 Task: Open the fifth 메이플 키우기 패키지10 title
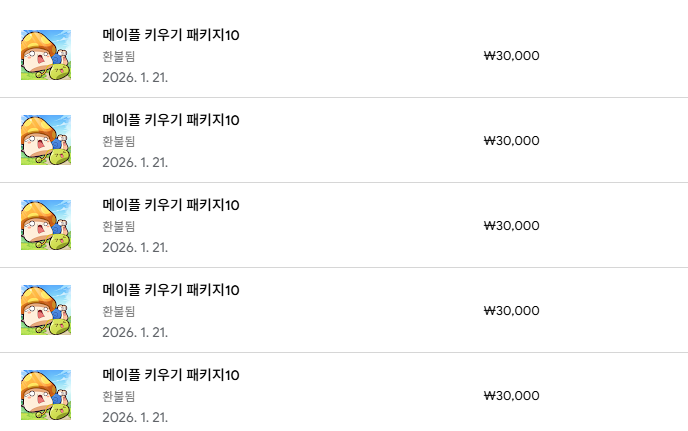[x=170, y=376]
